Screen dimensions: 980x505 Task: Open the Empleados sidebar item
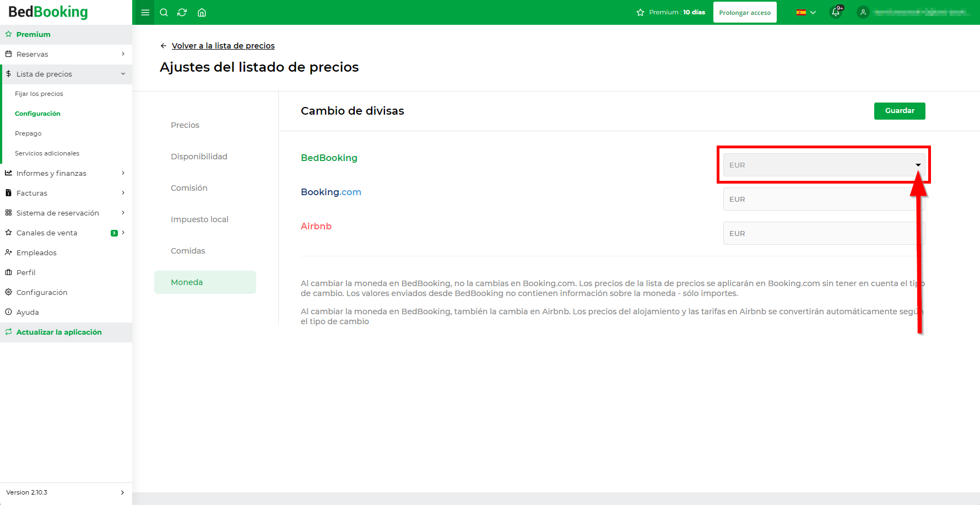[x=66, y=253]
